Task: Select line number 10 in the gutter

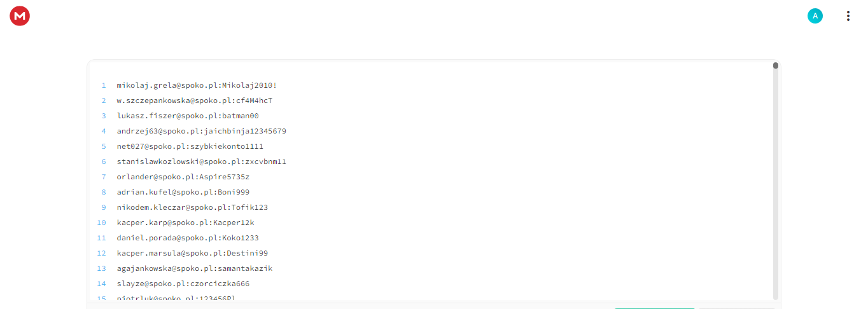Action: coord(102,223)
